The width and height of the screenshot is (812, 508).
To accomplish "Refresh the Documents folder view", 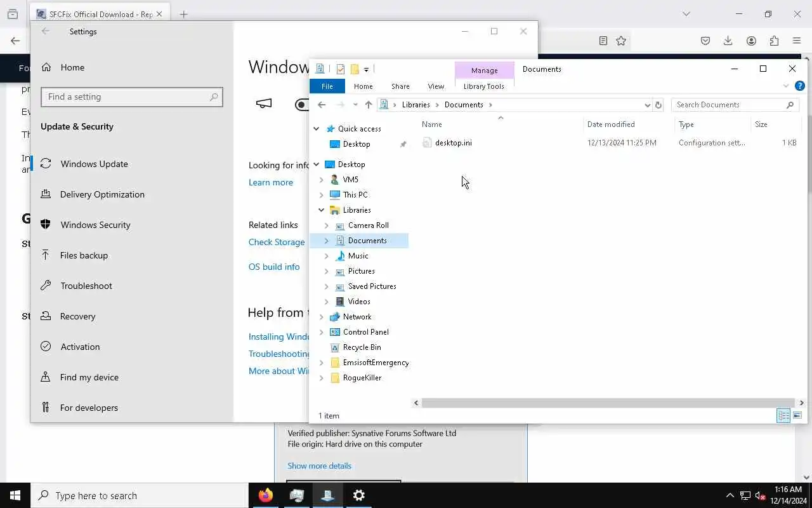I will [658, 105].
